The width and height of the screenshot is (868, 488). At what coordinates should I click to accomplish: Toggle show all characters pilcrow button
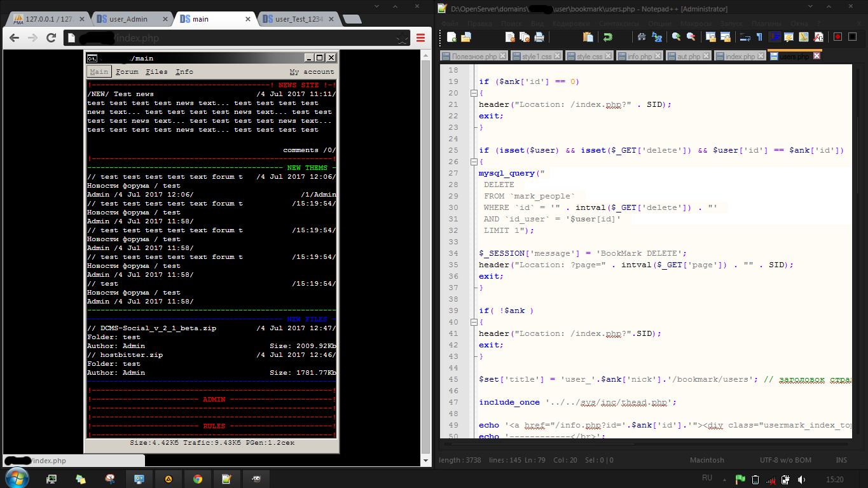(759, 37)
